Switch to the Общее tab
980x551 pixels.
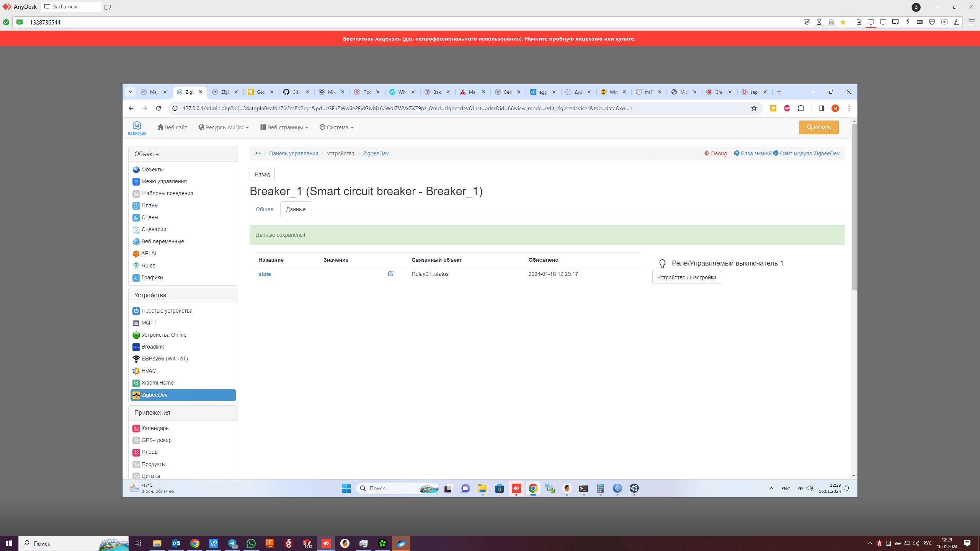click(265, 209)
